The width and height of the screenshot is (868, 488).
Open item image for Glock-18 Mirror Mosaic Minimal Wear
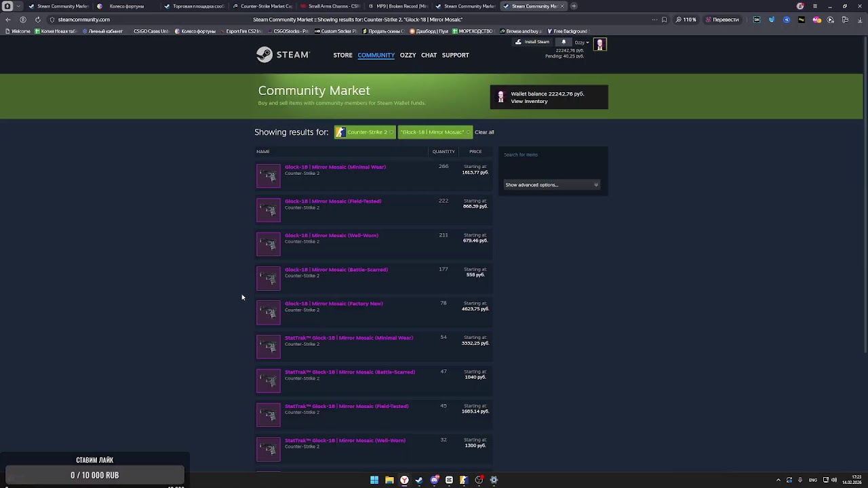click(x=269, y=176)
